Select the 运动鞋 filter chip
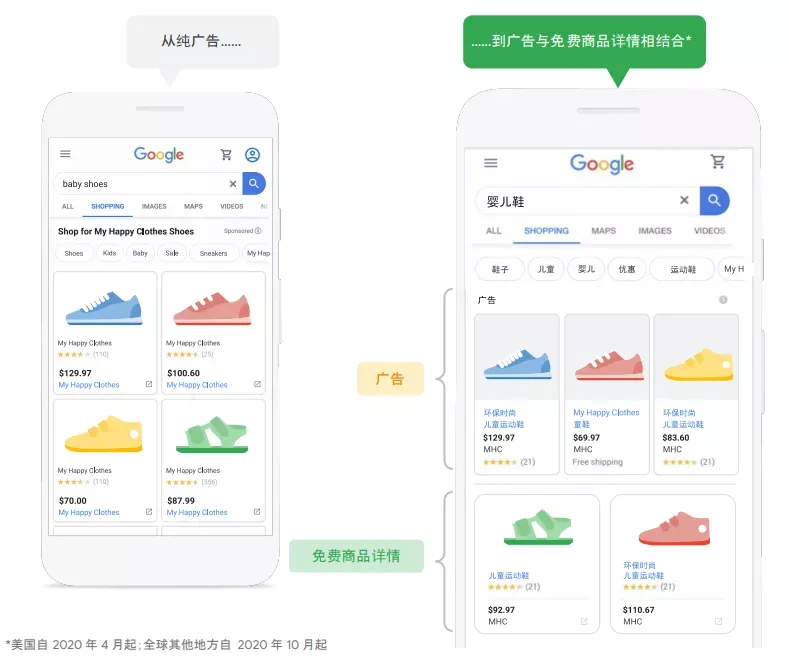Viewport: 789px width, 661px height. click(682, 269)
